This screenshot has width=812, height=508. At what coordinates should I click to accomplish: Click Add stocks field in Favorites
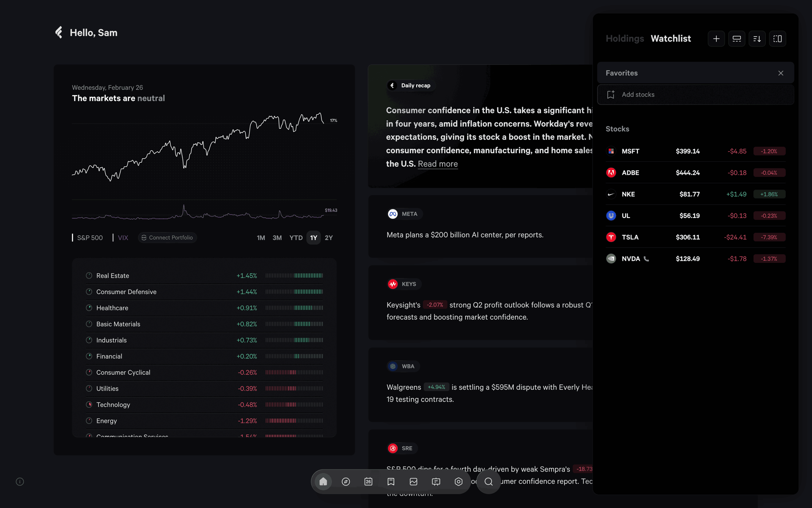pyautogui.click(x=695, y=94)
